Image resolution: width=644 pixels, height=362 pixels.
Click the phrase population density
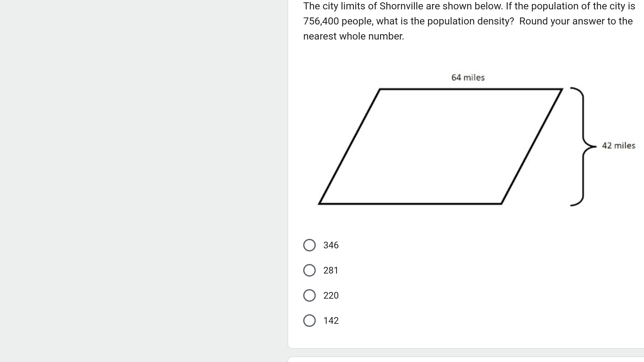point(470,21)
